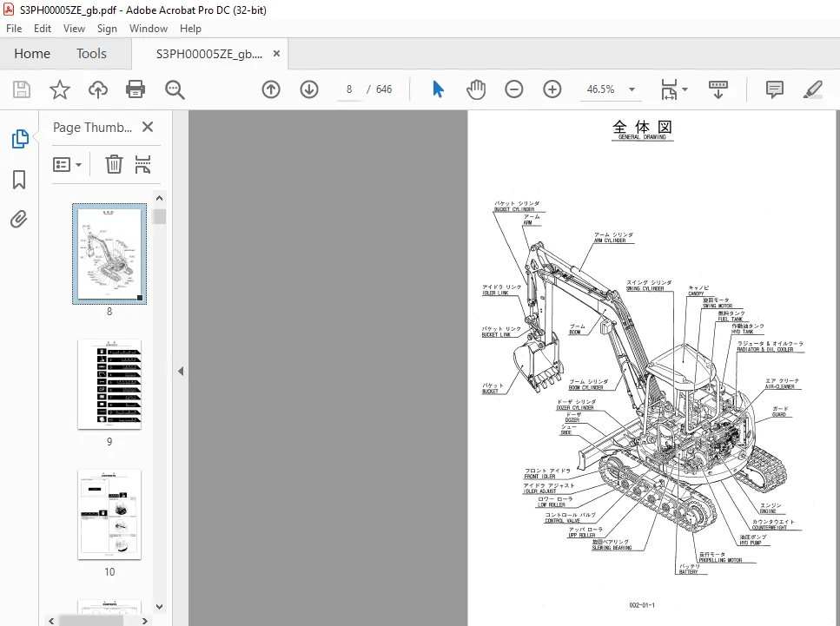The height and width of the screenshot is (626, 840).
Task: Open the View menu
Action: point(74,29)
